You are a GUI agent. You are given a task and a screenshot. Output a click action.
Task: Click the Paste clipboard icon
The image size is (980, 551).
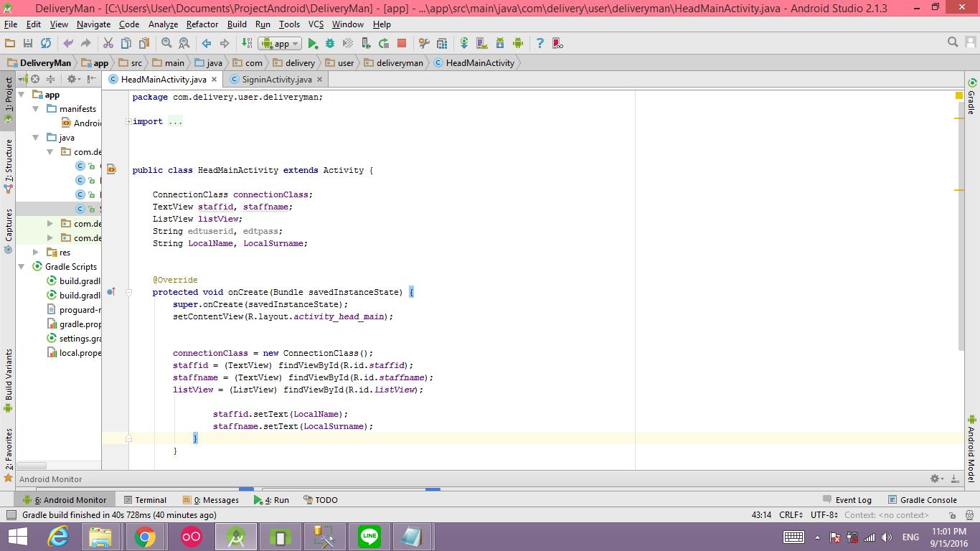(x=144, y=44)
